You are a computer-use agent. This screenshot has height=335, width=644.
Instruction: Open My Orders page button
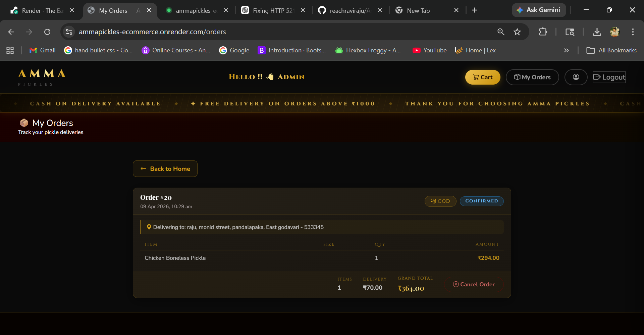(x=532, y=77)
